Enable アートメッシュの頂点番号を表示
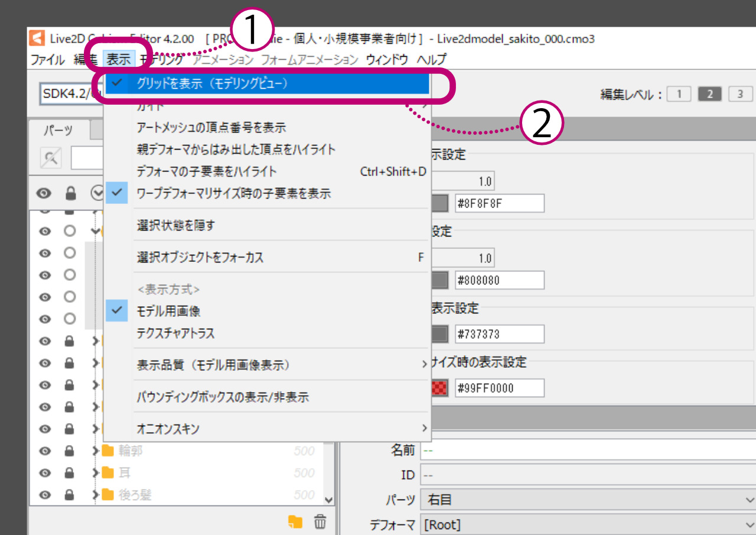Screen dimensions: 756x535 (x=267, y=127)
